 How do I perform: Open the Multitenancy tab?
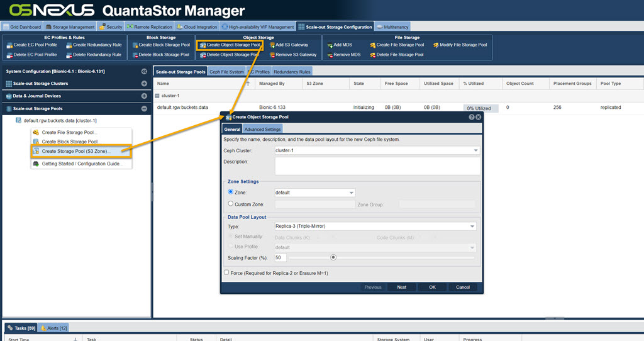[x=392, y=26]
